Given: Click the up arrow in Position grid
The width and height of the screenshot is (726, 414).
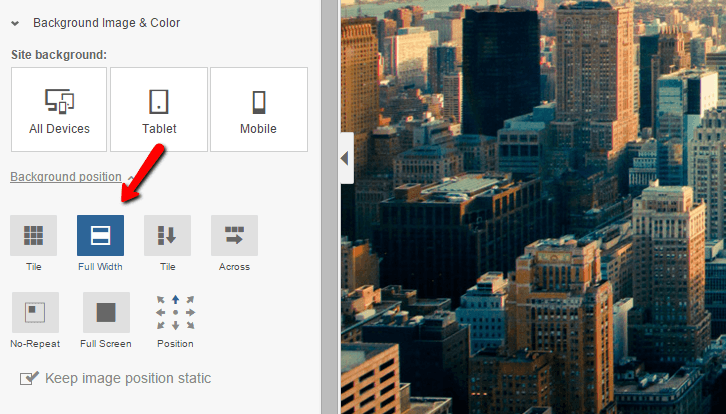Looking at the screenshot, I should [x=175, y=300].
